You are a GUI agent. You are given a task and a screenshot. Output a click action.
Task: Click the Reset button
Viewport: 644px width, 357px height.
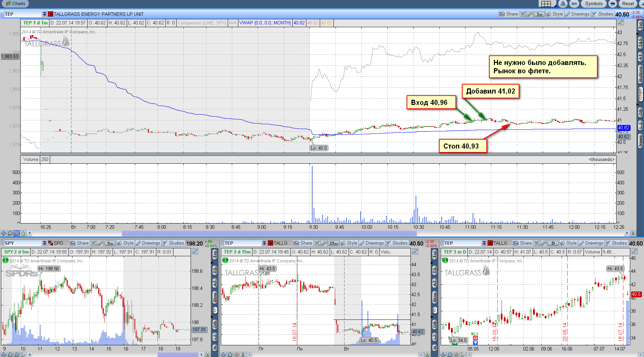click(628, 4)
